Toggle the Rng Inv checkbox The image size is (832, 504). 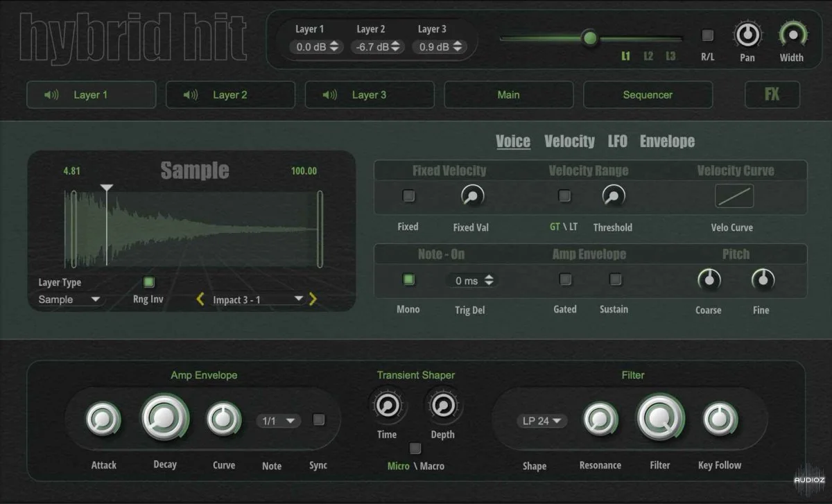click(x=148, y=282)
